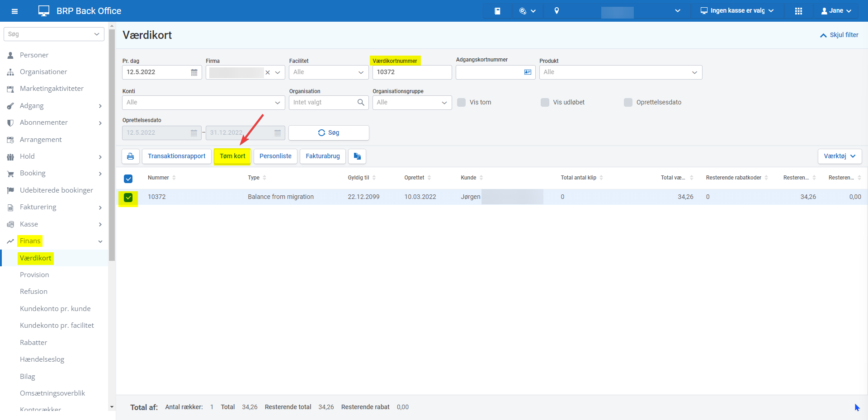Select Kundekonto pr. facilitet item
868x420 pixels.
tap(57, 325)
